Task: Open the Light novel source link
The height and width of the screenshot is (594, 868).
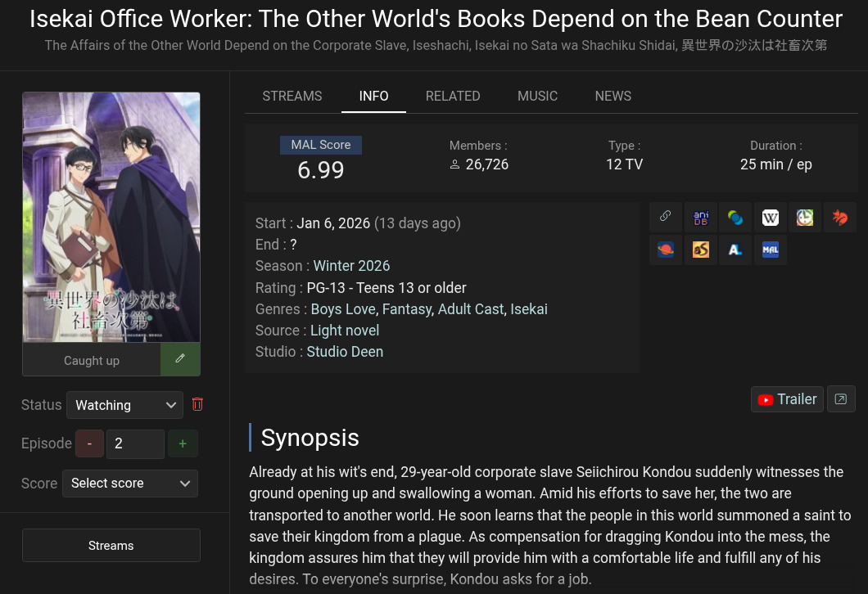Action: click(x=345, y=331)
